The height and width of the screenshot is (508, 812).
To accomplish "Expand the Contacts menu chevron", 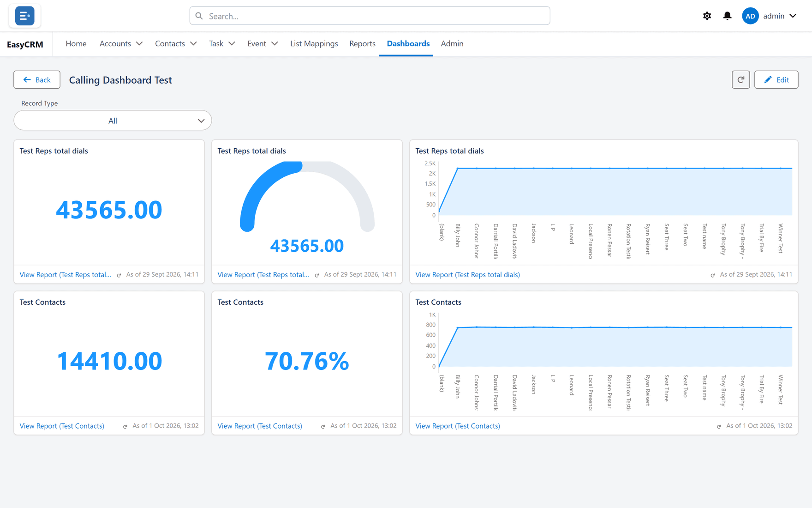I will 193,43.
